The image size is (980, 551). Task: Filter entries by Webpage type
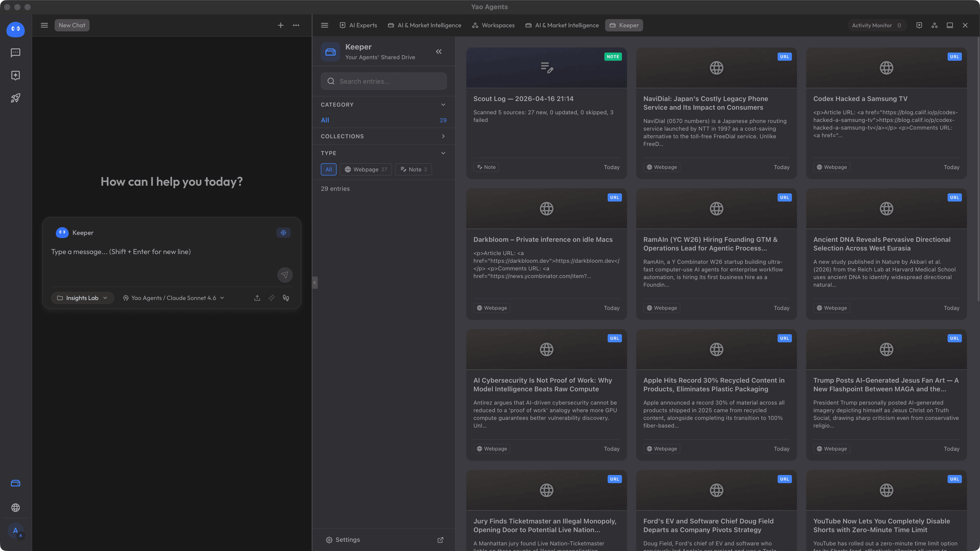(366, 170)
